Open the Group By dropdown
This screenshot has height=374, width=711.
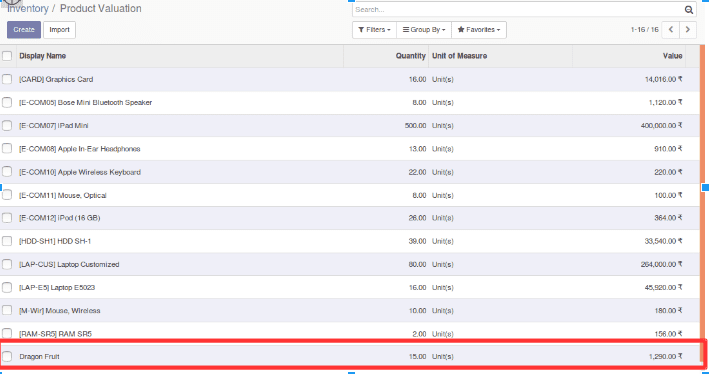(424, 30)
